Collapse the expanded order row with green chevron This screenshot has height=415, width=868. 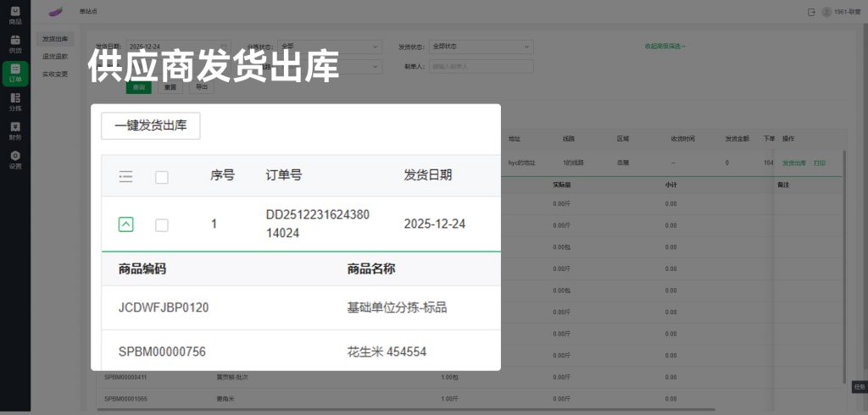125,224
